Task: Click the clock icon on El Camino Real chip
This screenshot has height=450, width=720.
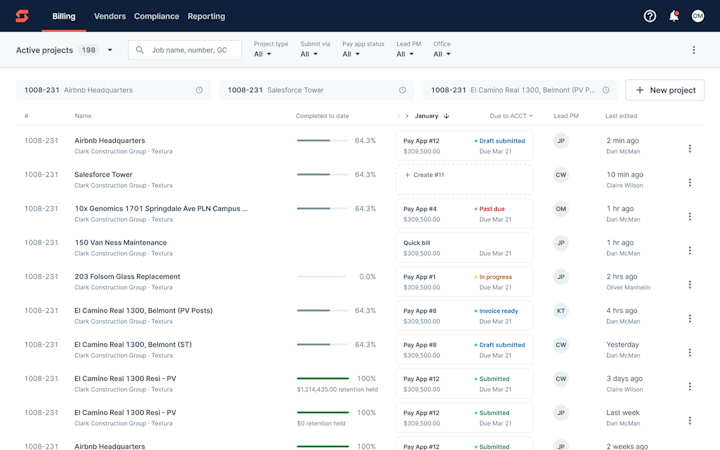Action: pyautogui.click(x=606, y=90)
